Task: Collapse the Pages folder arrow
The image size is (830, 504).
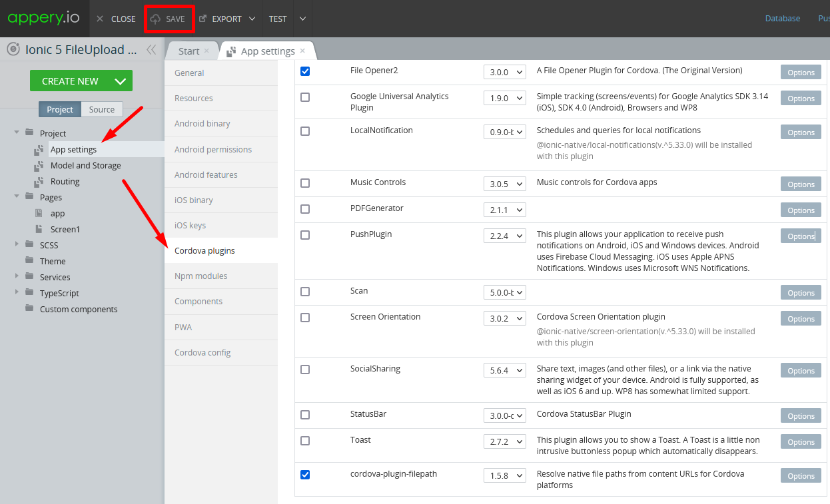Action: click(x=17, y=196)
